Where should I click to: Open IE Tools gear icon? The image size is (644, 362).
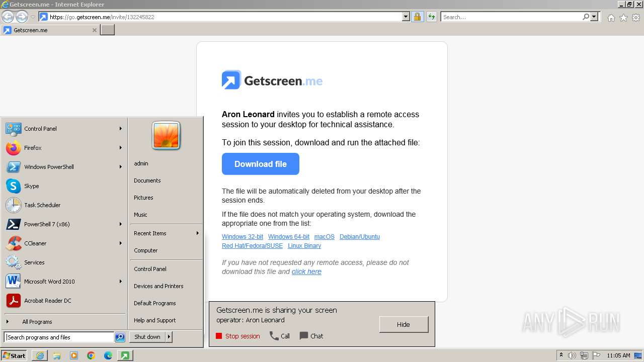coord(636,18)
